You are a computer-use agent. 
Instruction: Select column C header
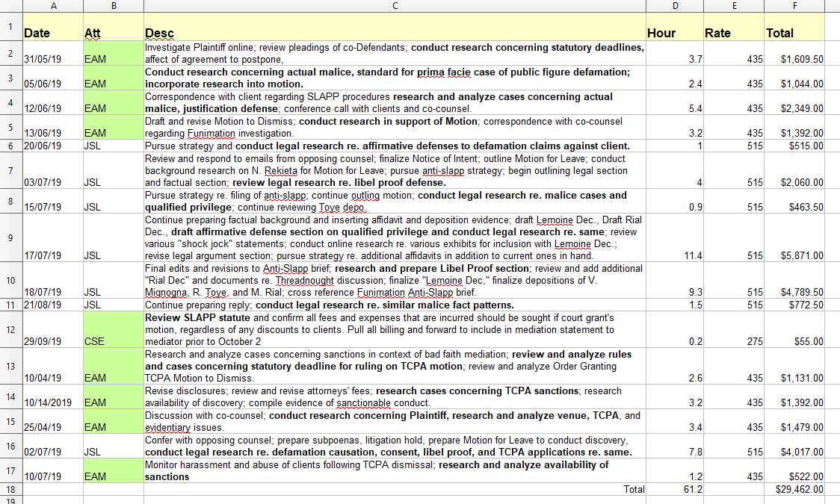[x=395, y=6]
